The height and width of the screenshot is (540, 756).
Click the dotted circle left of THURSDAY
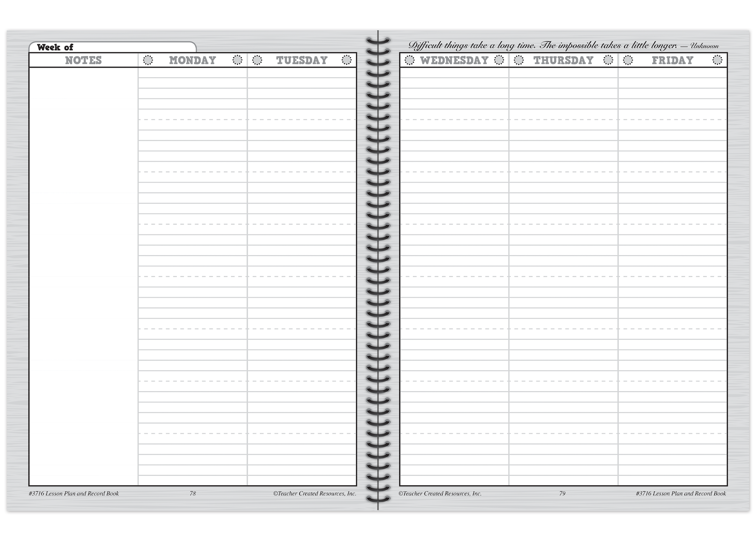519,60
